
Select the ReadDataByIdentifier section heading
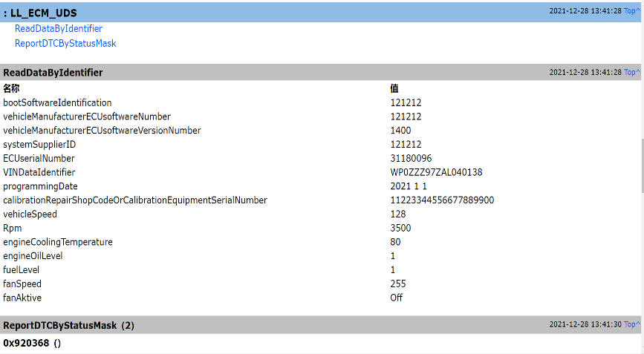(x=53, y=73)
